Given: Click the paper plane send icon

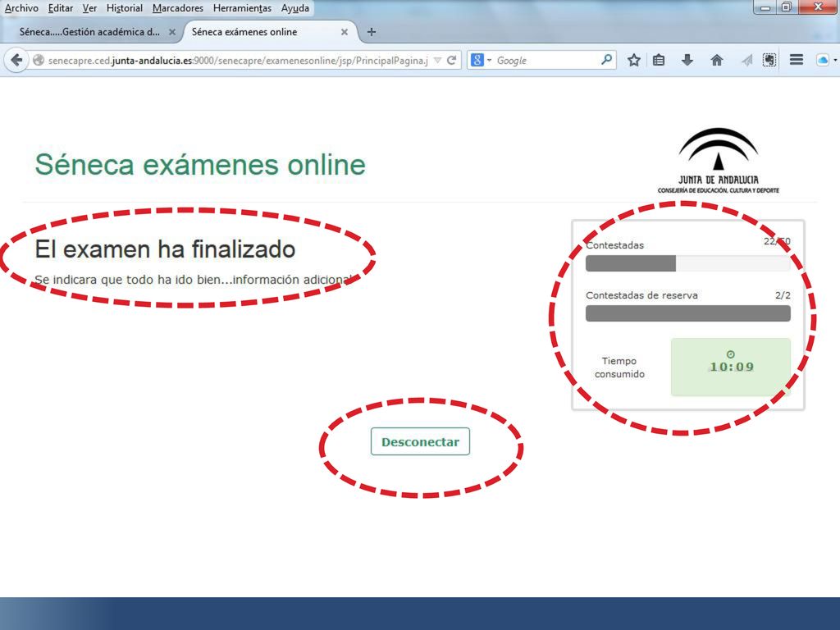Looking at the screenshot, I should tap(746, 60).
